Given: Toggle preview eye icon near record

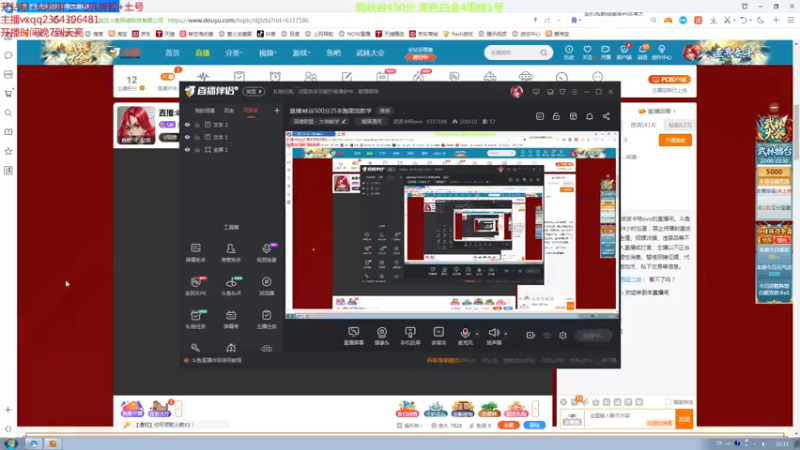Looking at the screenshot, I should (547, 335).
